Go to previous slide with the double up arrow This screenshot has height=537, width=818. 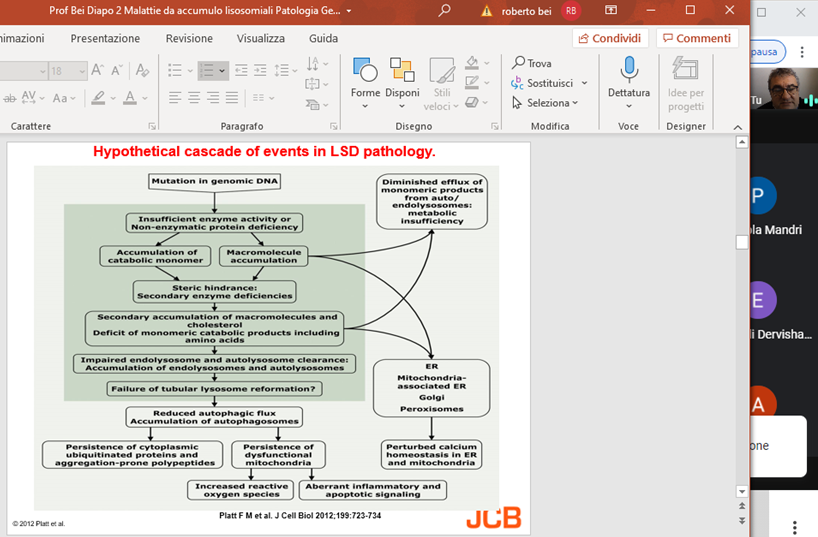pos(742,506)
